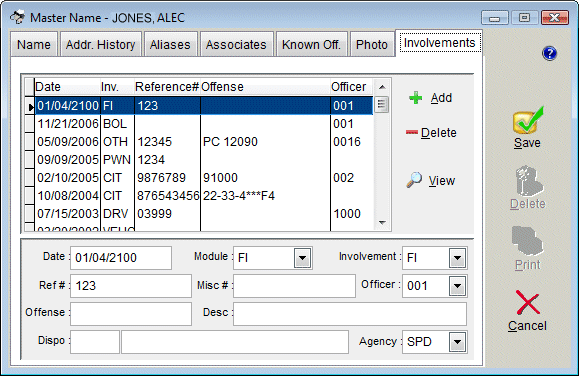Click the blue help question mark icon
Screen dimensions: 579x376
click(x=549, y=53)
